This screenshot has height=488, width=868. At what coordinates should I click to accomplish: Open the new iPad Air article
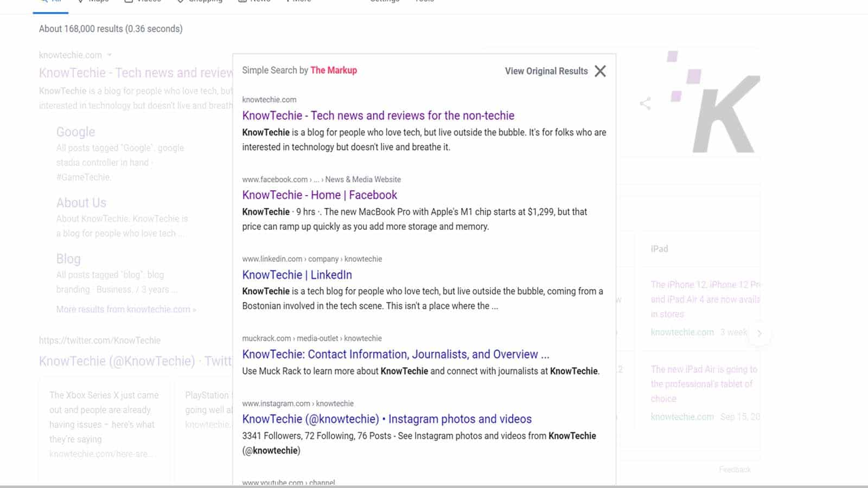click(704, 384)
